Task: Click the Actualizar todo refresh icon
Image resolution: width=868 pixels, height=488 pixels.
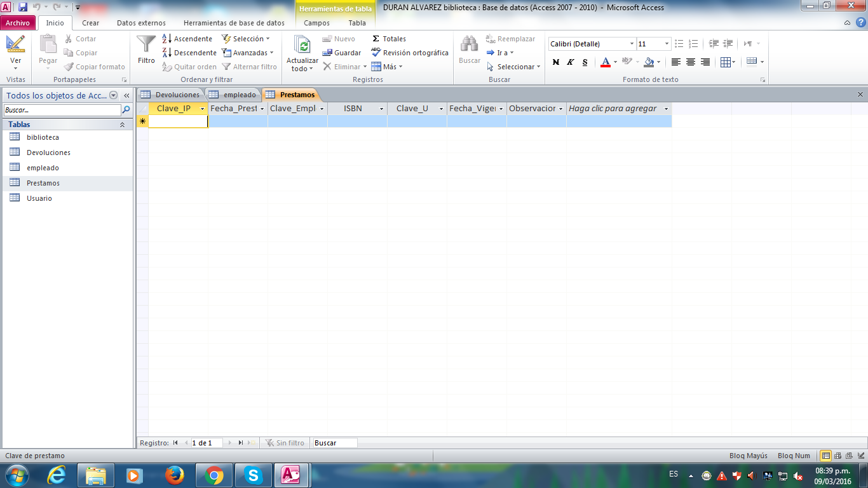Action: [302, 46]
